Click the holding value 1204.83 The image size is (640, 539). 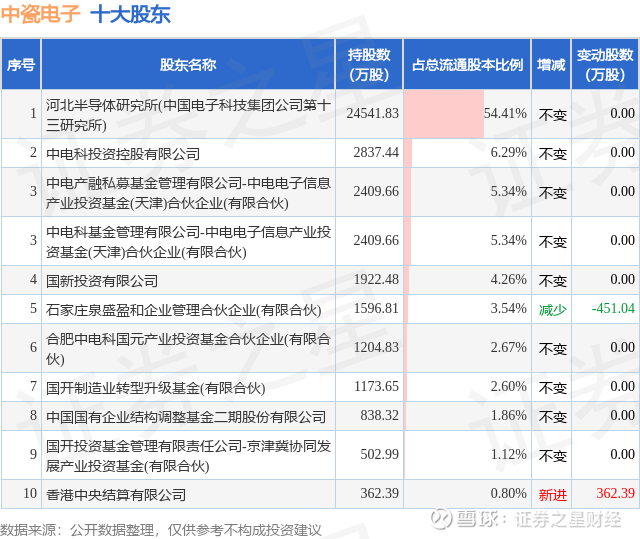(376, 347)
